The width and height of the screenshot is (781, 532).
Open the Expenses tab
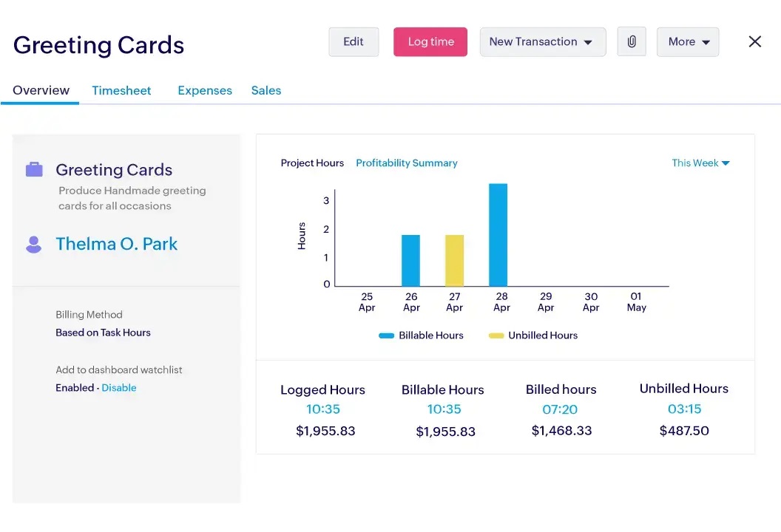point(205,90)
